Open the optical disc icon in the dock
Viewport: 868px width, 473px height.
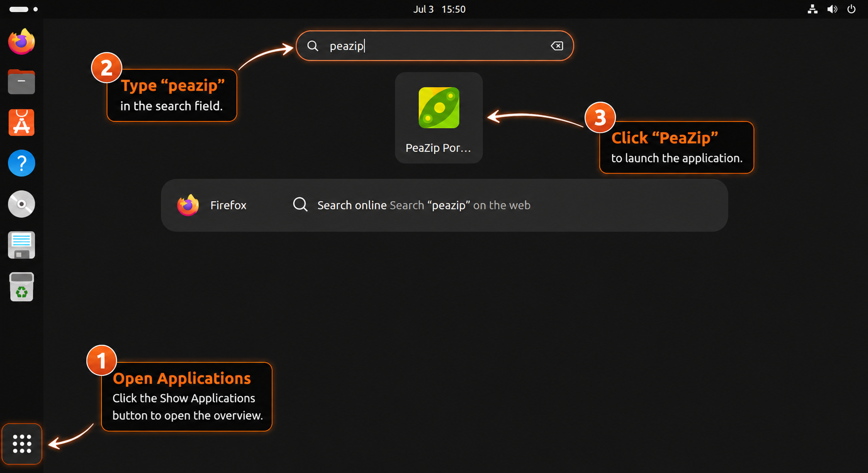(21, 204)
